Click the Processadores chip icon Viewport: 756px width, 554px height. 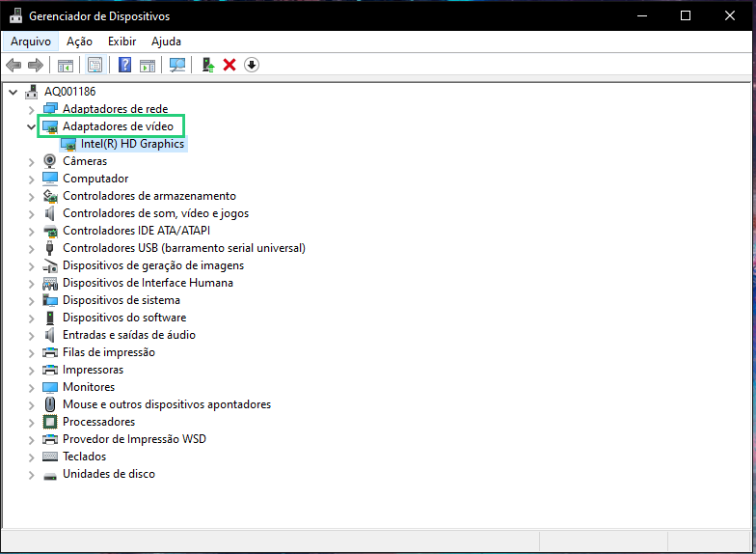tap(50, 421)
